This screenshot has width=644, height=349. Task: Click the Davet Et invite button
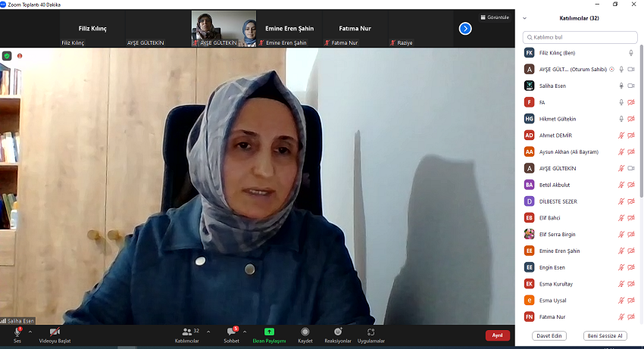point(549,335)
